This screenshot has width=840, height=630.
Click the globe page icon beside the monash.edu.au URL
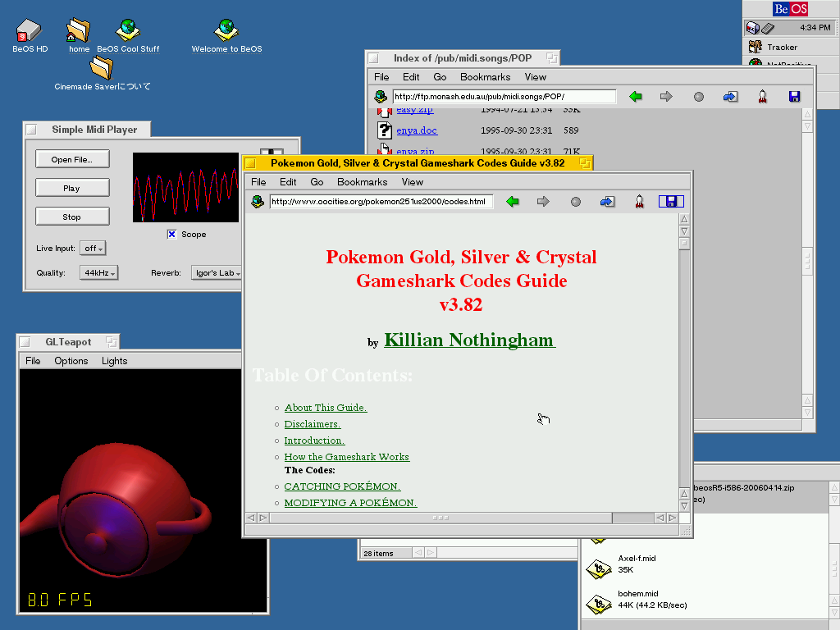click(381, 97)
